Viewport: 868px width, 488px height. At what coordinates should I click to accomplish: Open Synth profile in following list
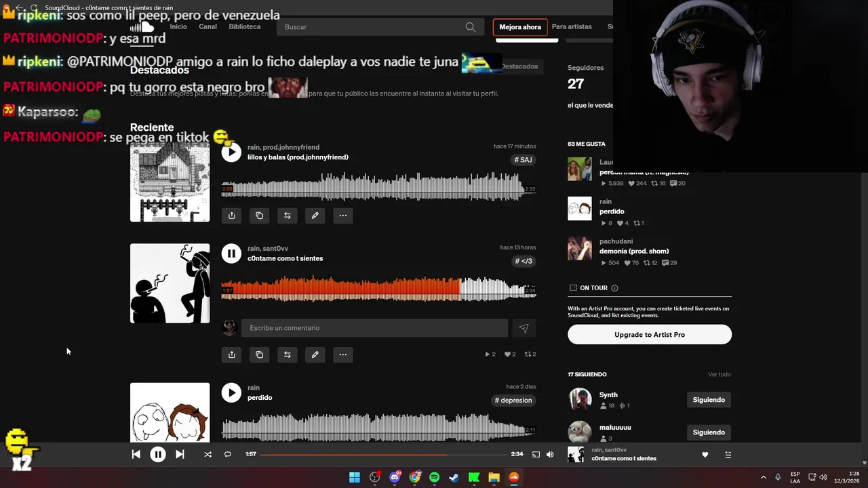[x=608, y=394]
